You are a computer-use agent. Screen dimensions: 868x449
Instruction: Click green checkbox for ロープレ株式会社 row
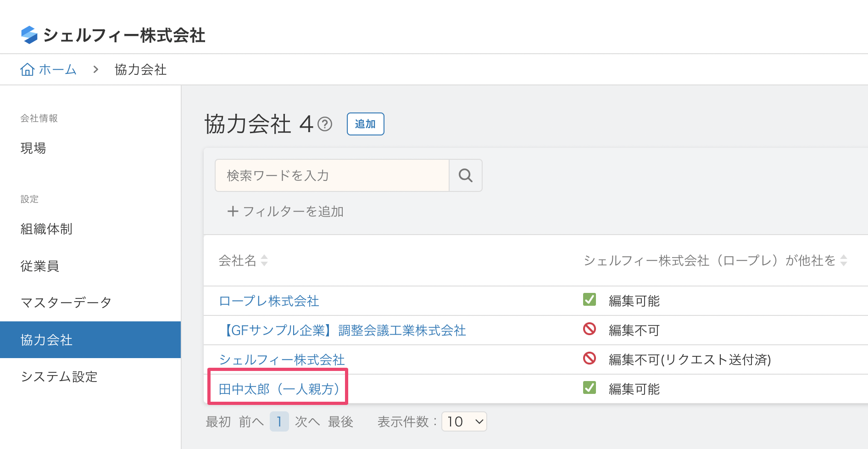(x=589, y=300)
